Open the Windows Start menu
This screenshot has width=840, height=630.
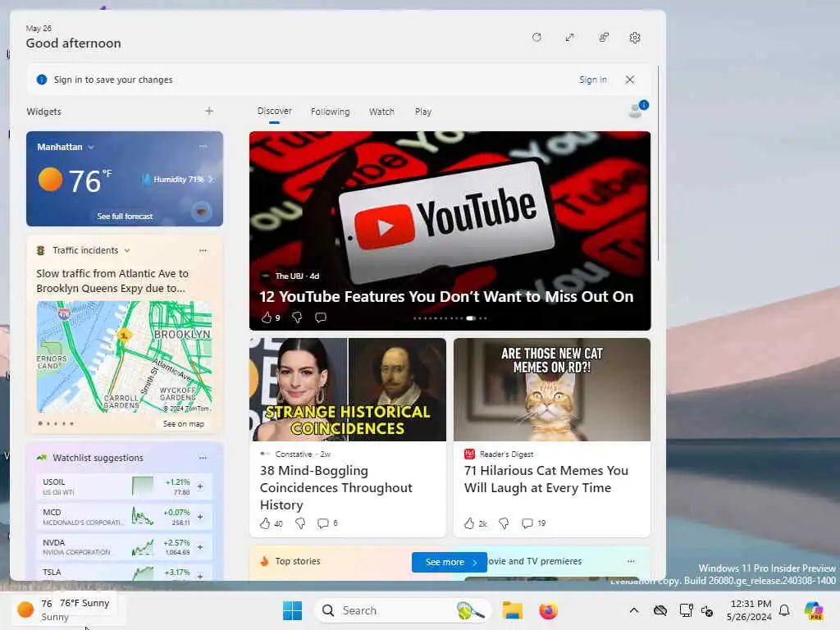tap(293, 610)
